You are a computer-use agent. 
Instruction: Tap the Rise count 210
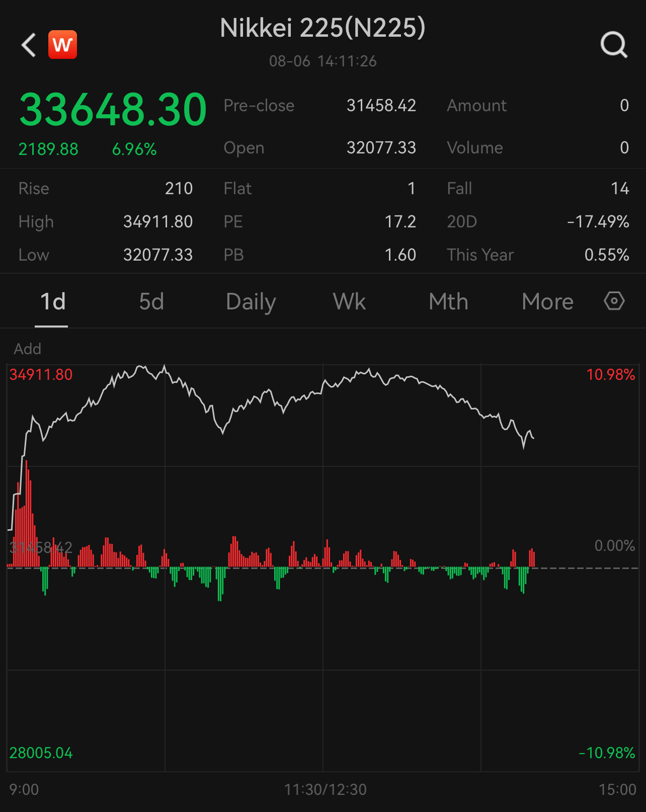click(x=179, y=189)
